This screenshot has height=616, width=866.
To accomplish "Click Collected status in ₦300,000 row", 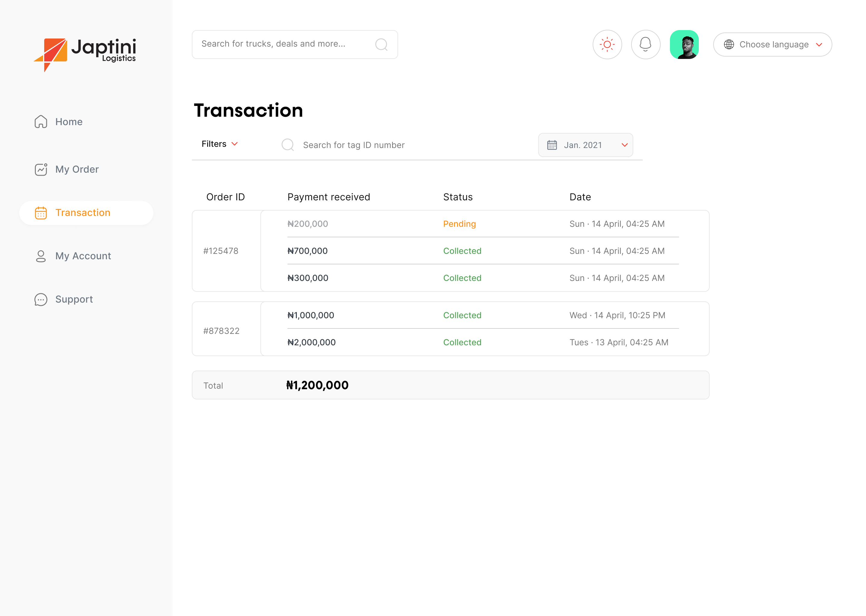I will [462, 278].
